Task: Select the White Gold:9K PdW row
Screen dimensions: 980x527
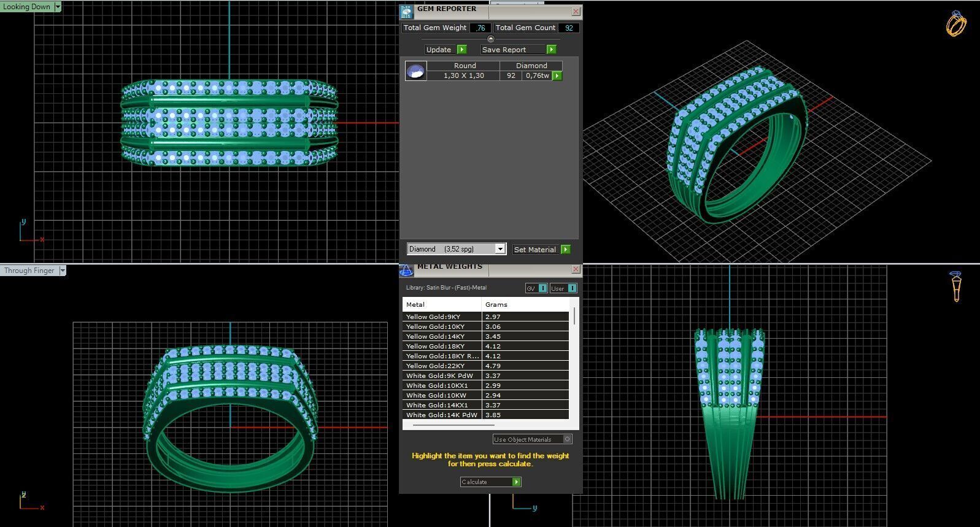Action: pyautogui.click(x=485, y=375)
